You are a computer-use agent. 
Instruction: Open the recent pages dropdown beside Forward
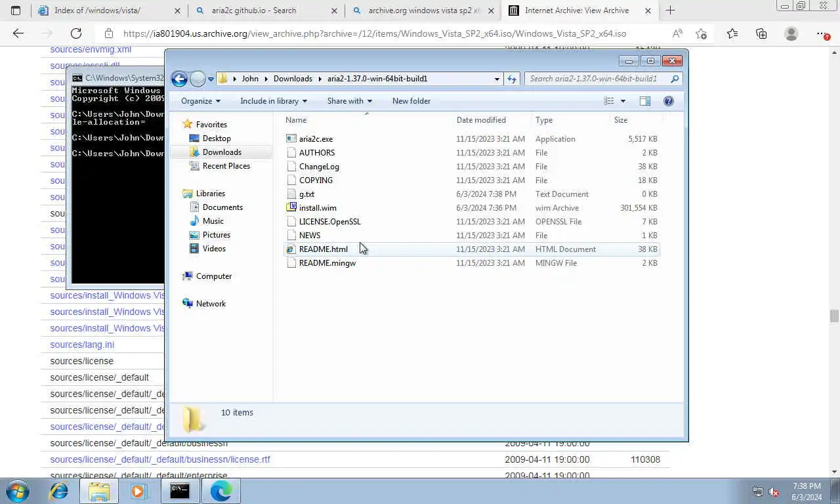tap(211, 79)
